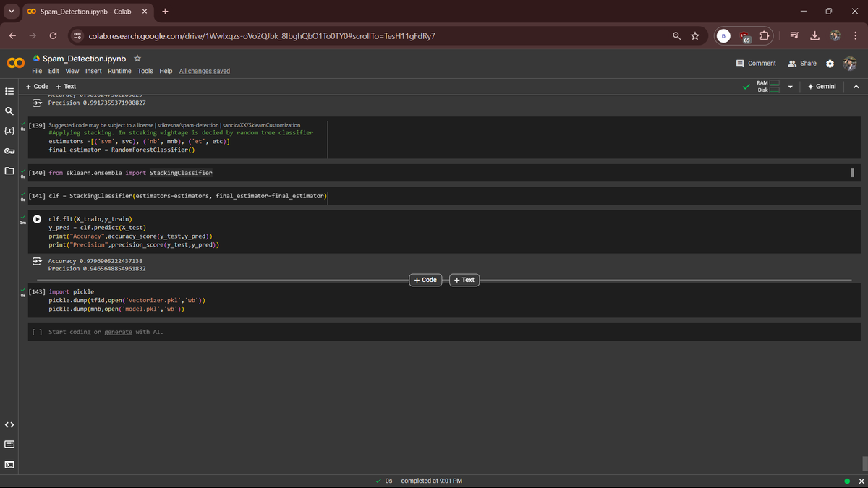Insert code cell with the floating + Code button

pos(425,280)
